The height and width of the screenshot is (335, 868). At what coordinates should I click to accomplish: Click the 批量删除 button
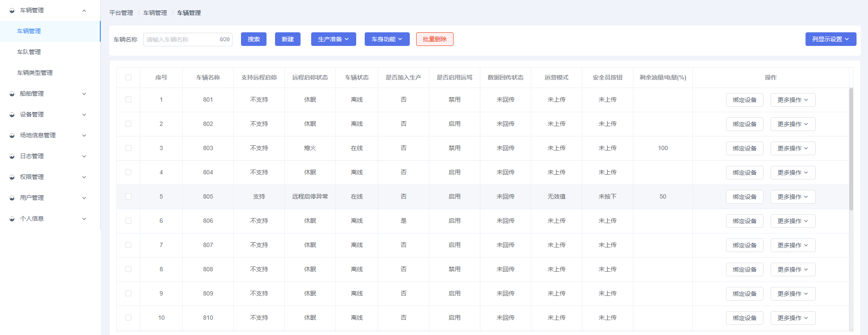coord(435,39)
